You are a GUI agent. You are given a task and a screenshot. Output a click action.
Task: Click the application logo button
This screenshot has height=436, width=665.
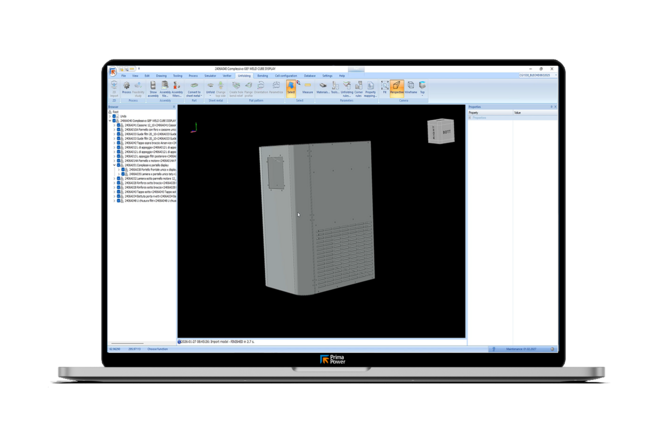[x=113, y=72]
